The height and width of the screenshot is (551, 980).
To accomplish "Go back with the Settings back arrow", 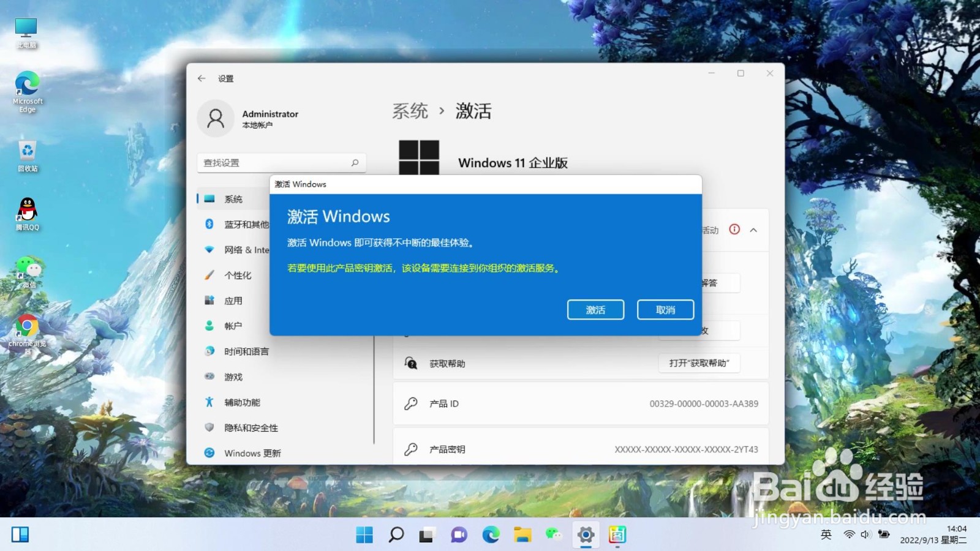I will [202, 78].
